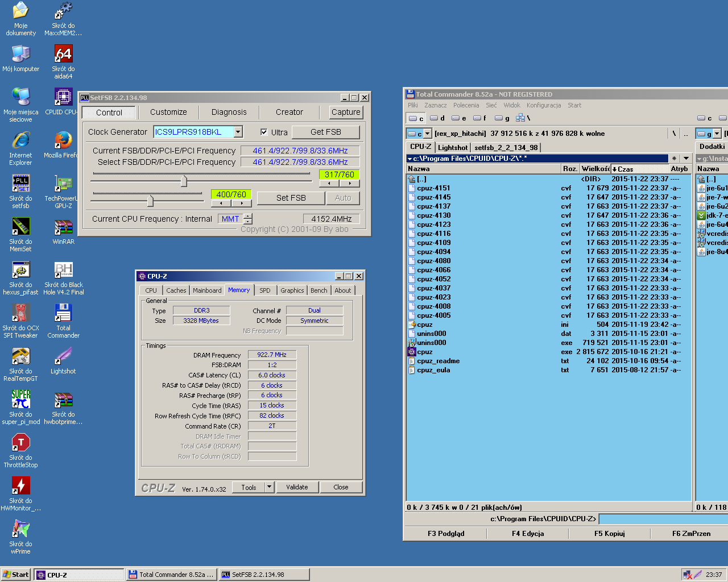
Task: Open the Clock Generator dropdown
Action: point(238,132)
